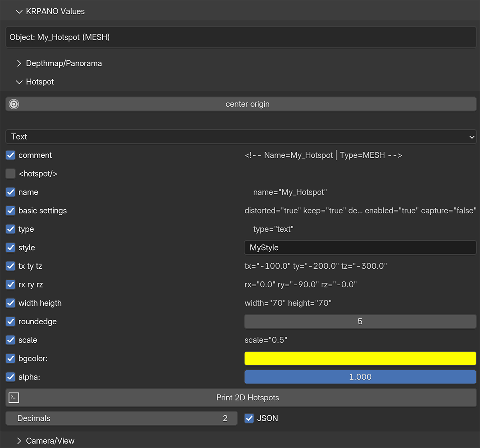Click the Decimals number field
The height and width of the screenshot is (448, 480).
pos(121,418)
